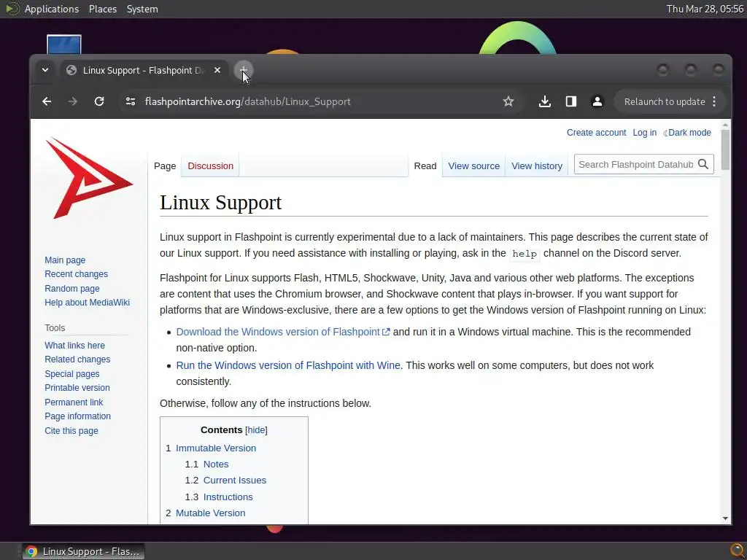Click Create account link

tap(596, 133)
